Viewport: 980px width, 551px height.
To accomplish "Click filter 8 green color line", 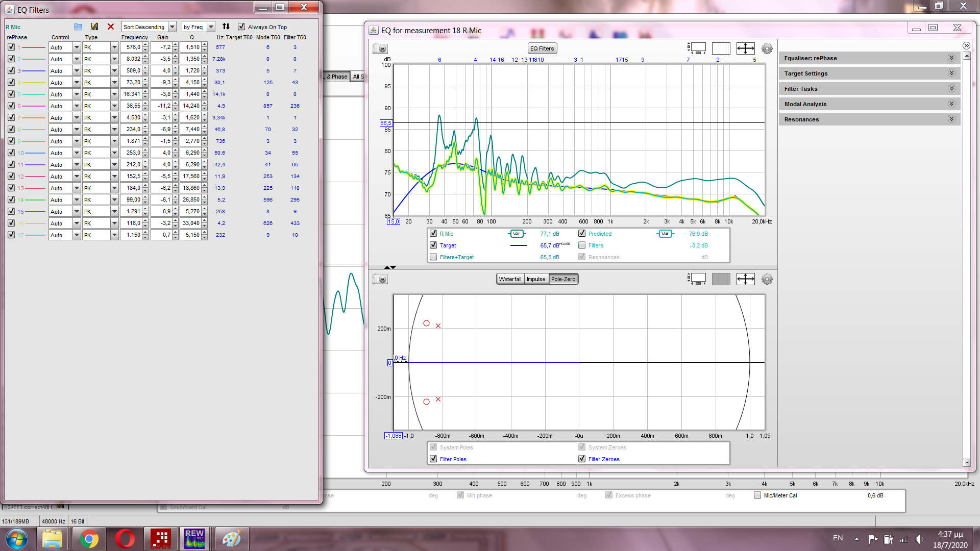I will coord(34,130).
